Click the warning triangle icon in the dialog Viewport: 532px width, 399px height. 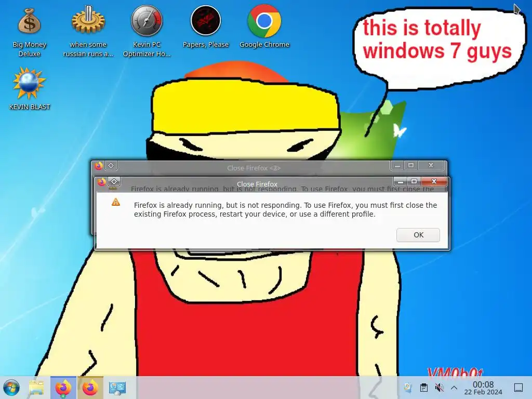116,202
